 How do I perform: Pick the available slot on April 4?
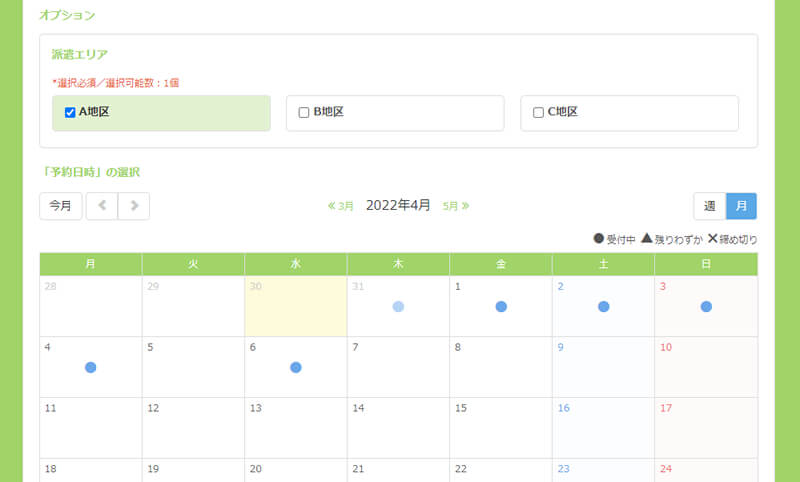(x=91, y=368)
